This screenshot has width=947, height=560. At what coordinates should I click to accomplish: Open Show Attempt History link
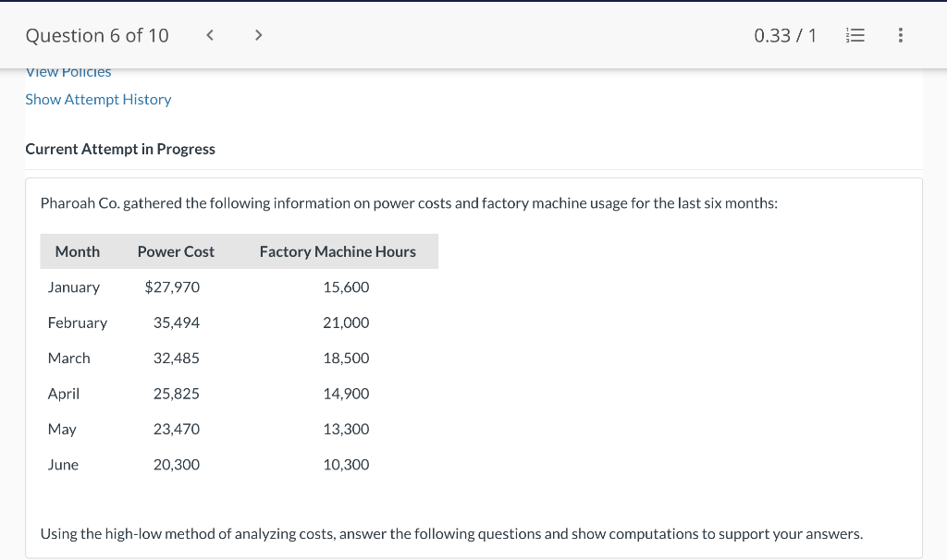click(x=98, y=99)
